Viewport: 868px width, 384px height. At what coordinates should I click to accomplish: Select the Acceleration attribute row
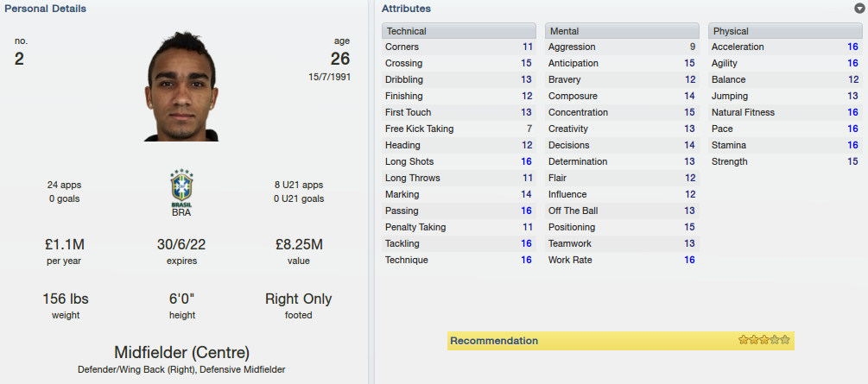(785, 47)
